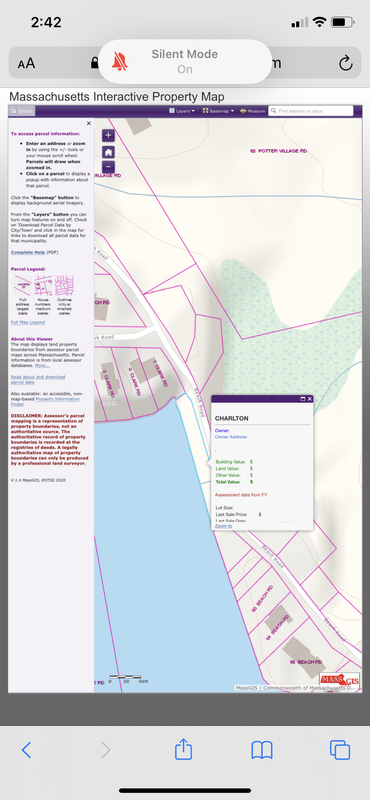Open the Safari share sheet
This screenshot has height=800, width=370.
coord(183,749)
